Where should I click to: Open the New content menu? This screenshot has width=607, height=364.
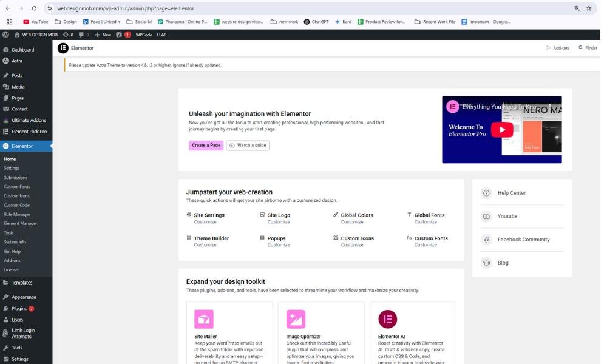pyautogui.click(x=103, y=35)
